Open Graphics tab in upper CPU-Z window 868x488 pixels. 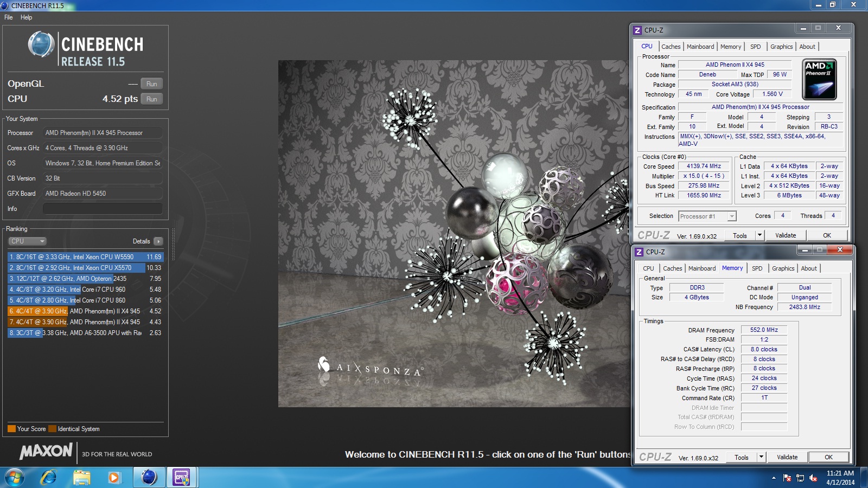pyautogui.click(x=782, y=47)
